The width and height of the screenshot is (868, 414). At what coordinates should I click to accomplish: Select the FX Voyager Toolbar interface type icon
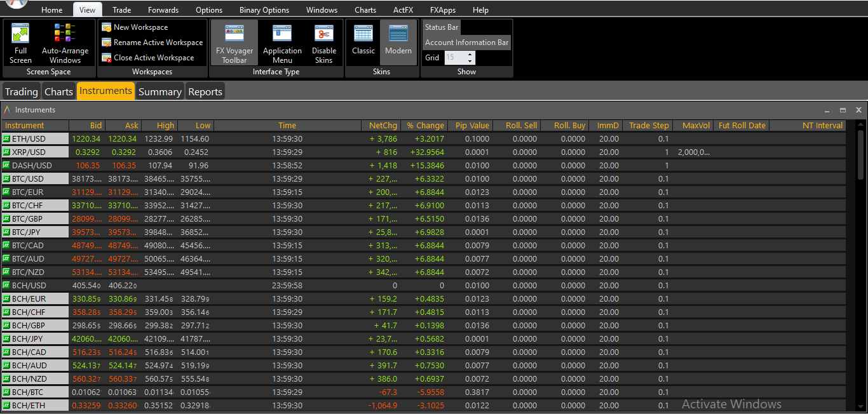tap(234, 43)
